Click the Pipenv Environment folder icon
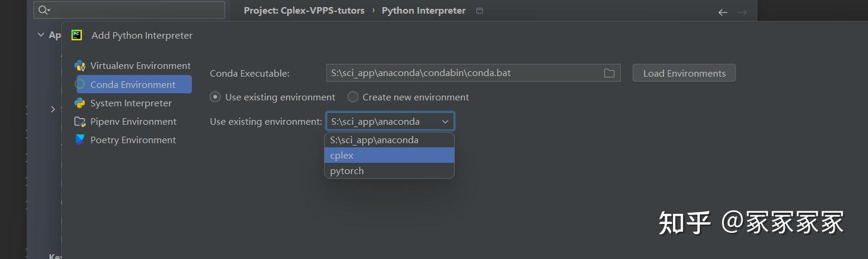Screen dimensions: 868x259 tap(80, 122)
